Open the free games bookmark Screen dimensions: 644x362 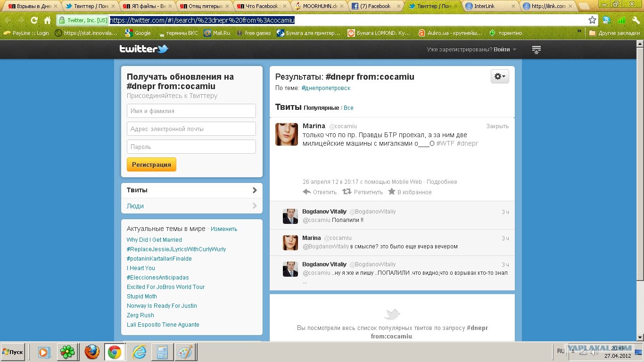pos(253,33)
